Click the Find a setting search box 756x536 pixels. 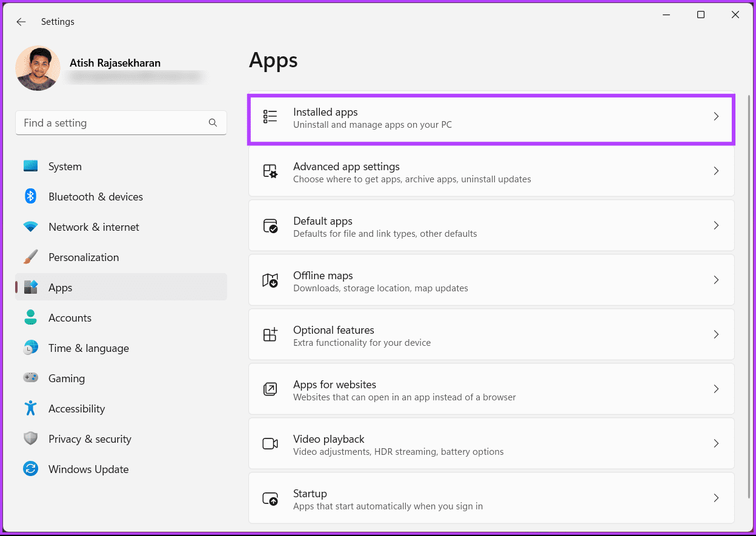121,123
